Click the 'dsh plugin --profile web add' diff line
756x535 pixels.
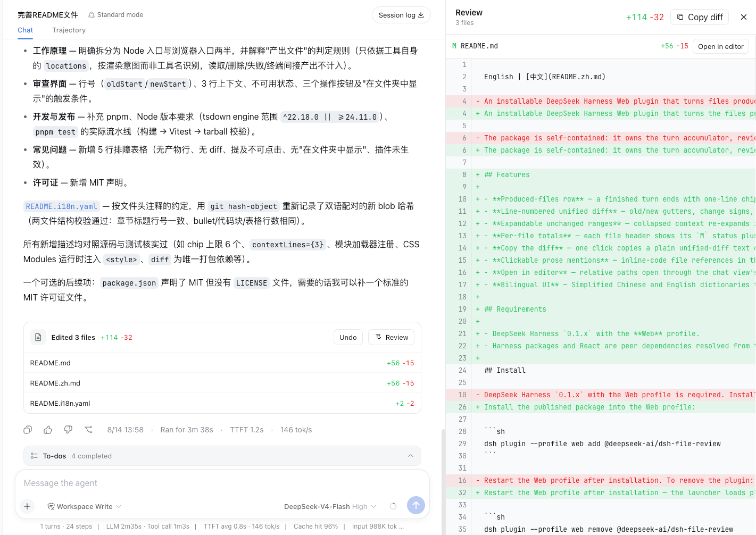(x=601, y=444)
